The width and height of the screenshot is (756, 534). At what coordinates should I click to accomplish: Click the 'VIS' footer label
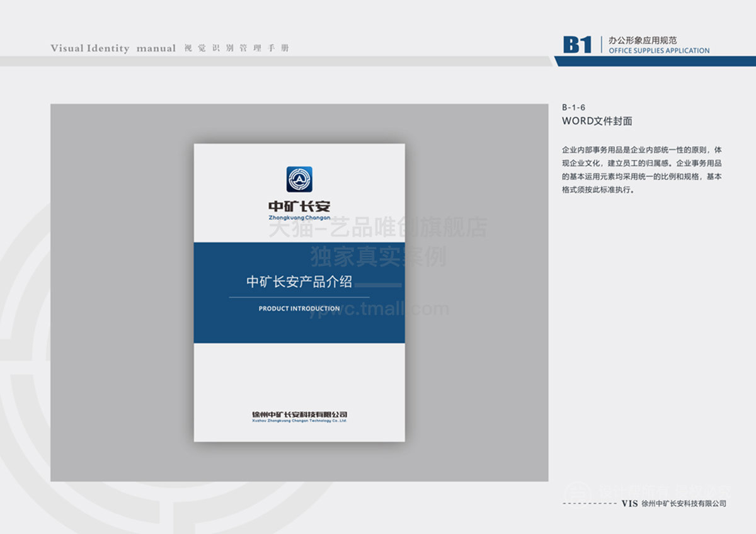629,504
